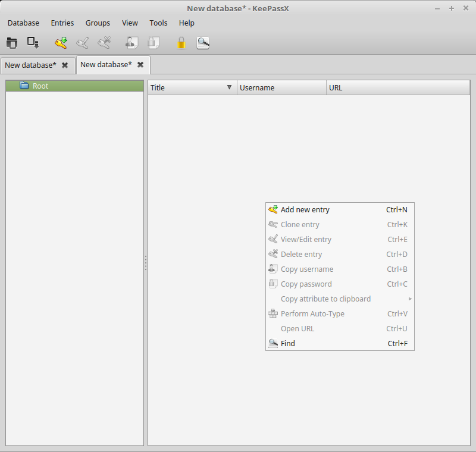Click the View/Edit entry toolbar icon

pos(83,43)
